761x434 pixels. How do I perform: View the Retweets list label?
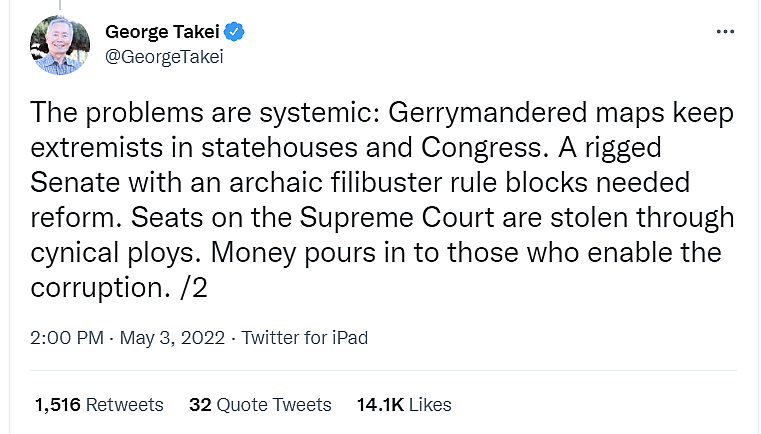click(124, 405)
